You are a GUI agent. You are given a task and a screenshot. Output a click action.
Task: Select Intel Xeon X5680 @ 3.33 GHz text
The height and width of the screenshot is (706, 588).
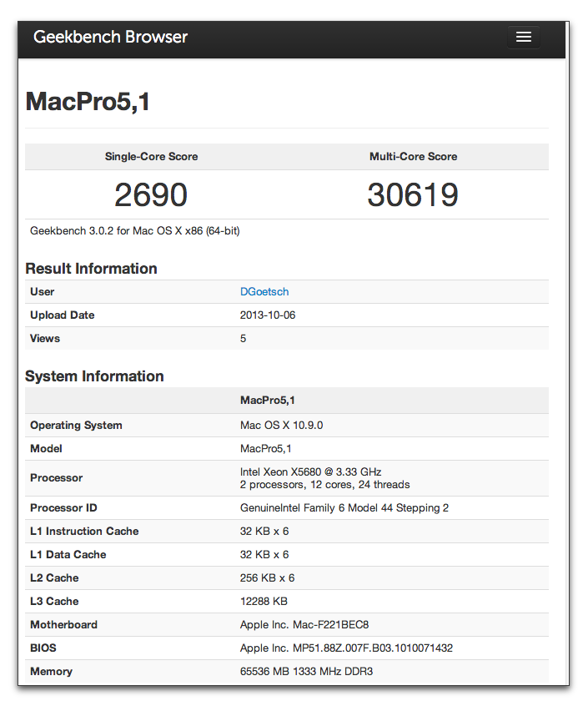[x=310, y=472]
